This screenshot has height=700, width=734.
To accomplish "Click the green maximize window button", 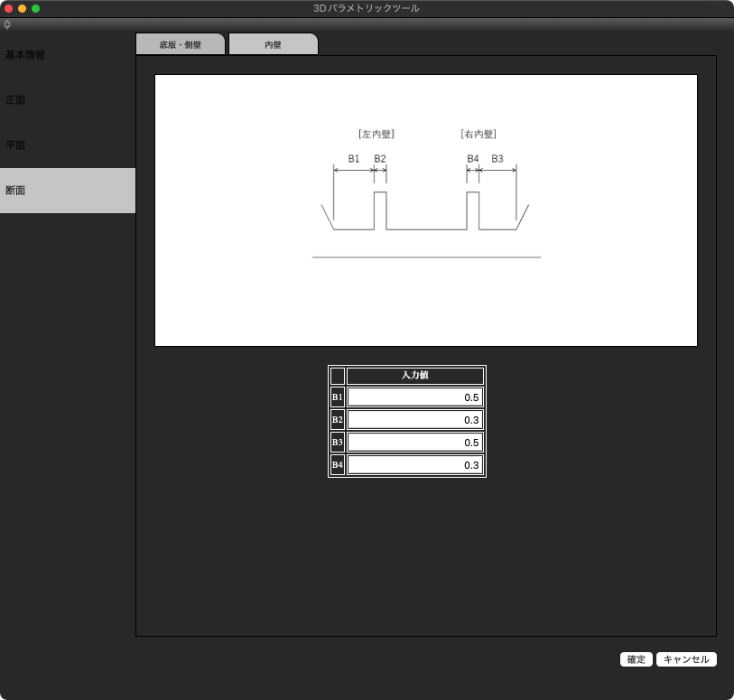I will tap(36, 8).
